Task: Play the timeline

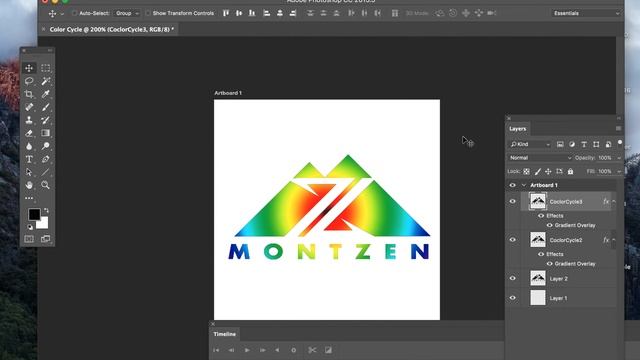Action: pos(247,350)
